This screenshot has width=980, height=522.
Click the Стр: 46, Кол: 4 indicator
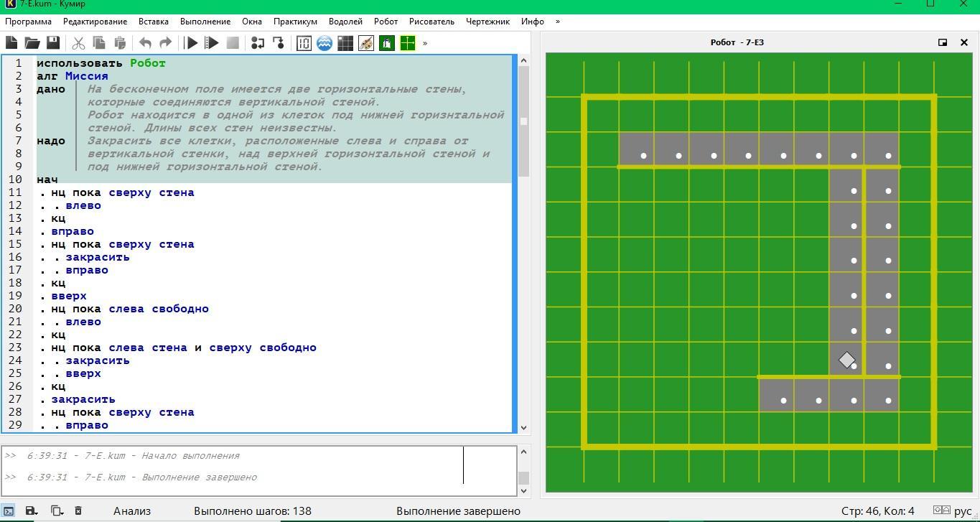pyautogui.click(x=878, y=511)
